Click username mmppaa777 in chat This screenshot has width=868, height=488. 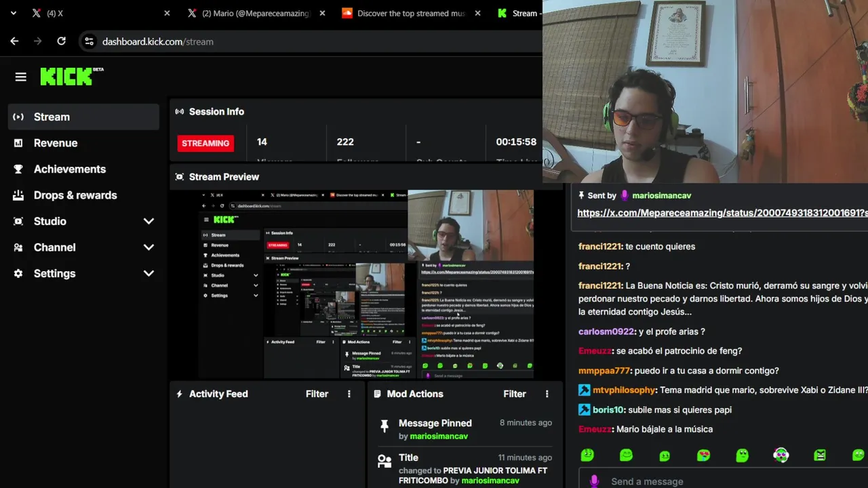click(x=604, y=371)
